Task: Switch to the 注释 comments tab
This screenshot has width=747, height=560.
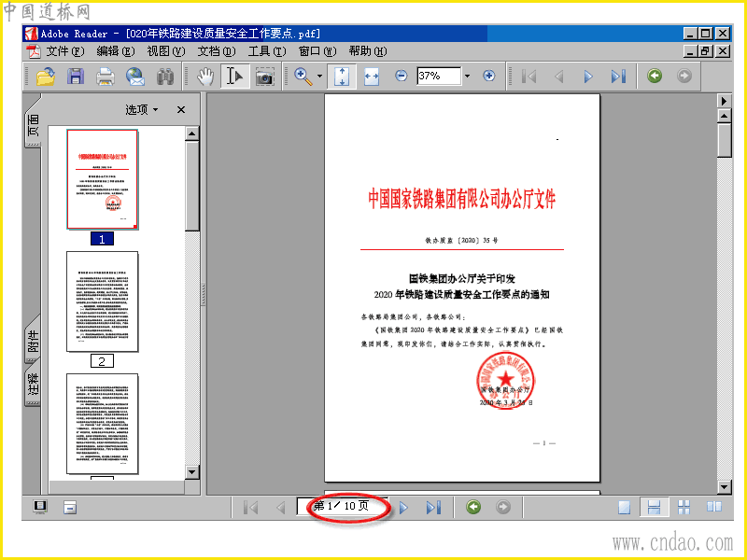Action: [x=33, y=384]
